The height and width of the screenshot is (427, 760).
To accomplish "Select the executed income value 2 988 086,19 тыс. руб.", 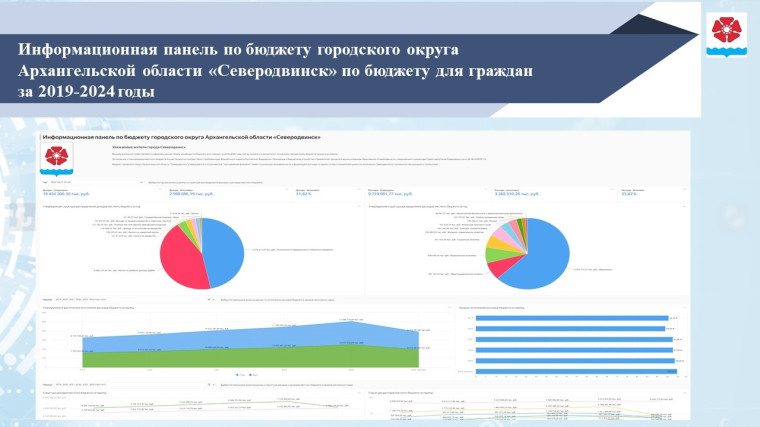I will pos(191,194).
